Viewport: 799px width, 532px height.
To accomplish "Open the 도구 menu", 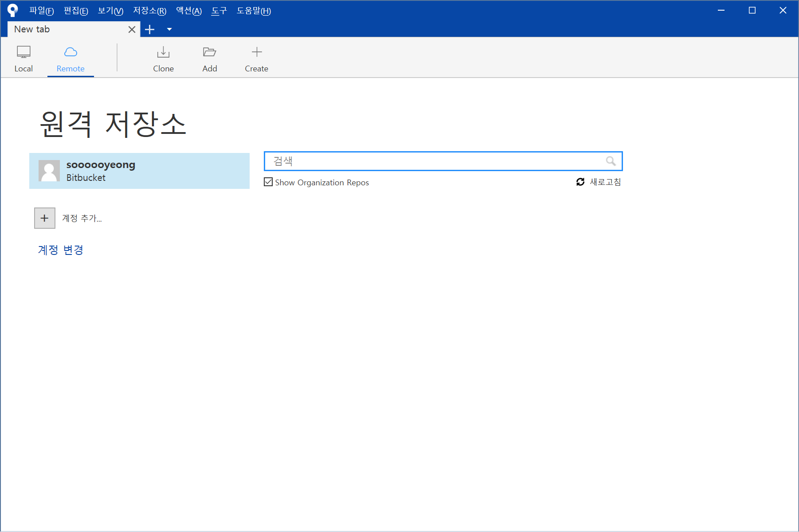I will coord(219,11).
